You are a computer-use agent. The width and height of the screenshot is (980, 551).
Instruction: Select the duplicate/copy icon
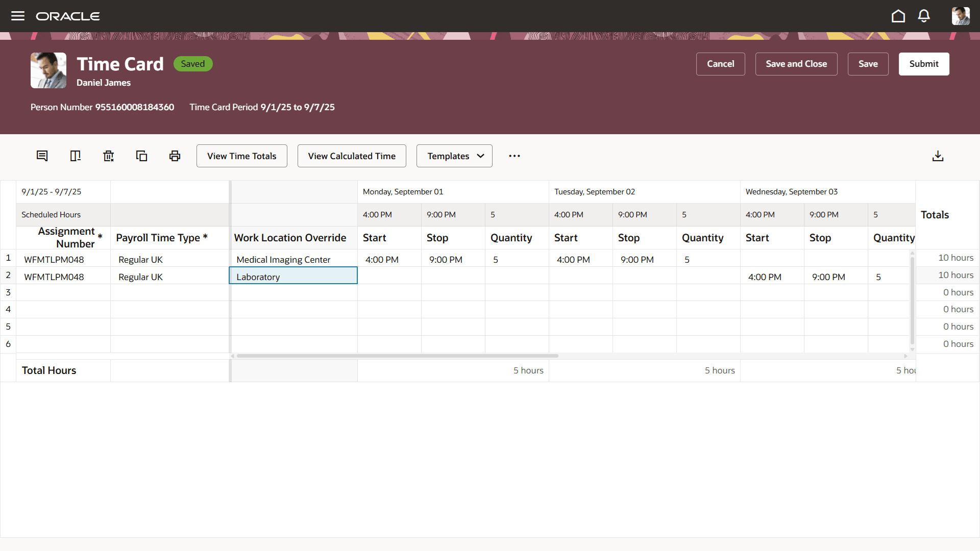tap(141, 156)
